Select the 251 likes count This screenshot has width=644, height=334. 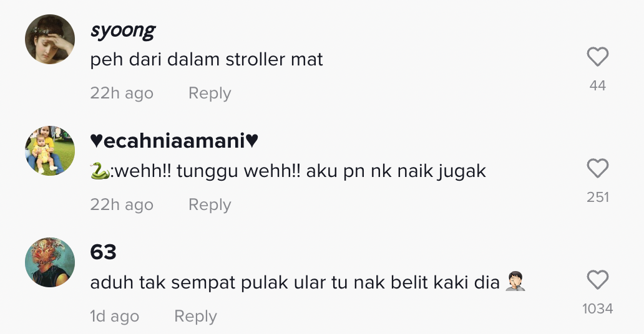pyautogui.click(x=598, y=198)
